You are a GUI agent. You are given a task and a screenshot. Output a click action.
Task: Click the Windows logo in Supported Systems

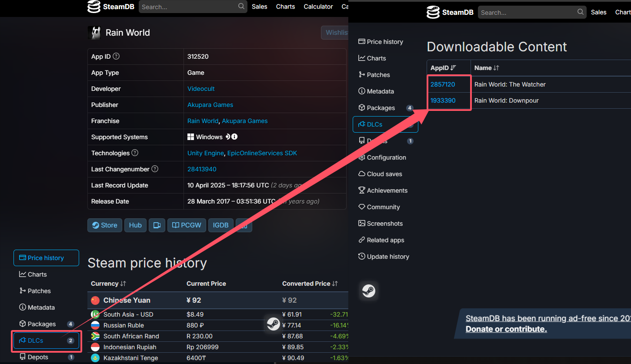[x=190, y=137]
